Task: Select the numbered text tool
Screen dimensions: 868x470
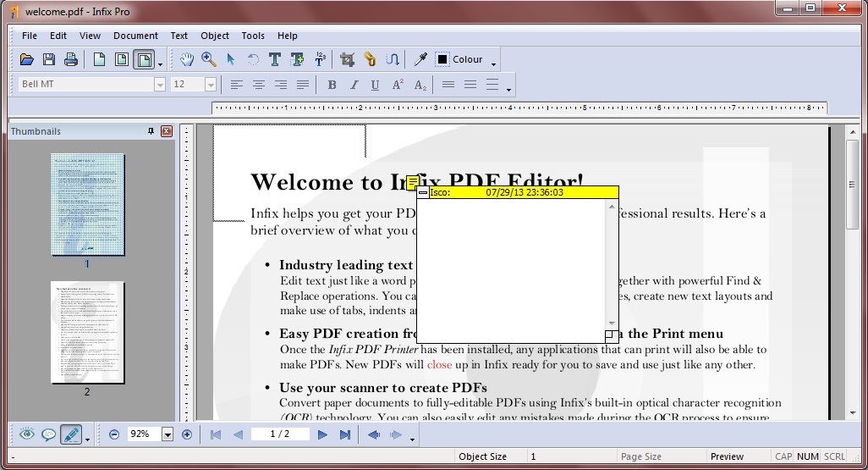Action: 320,59
